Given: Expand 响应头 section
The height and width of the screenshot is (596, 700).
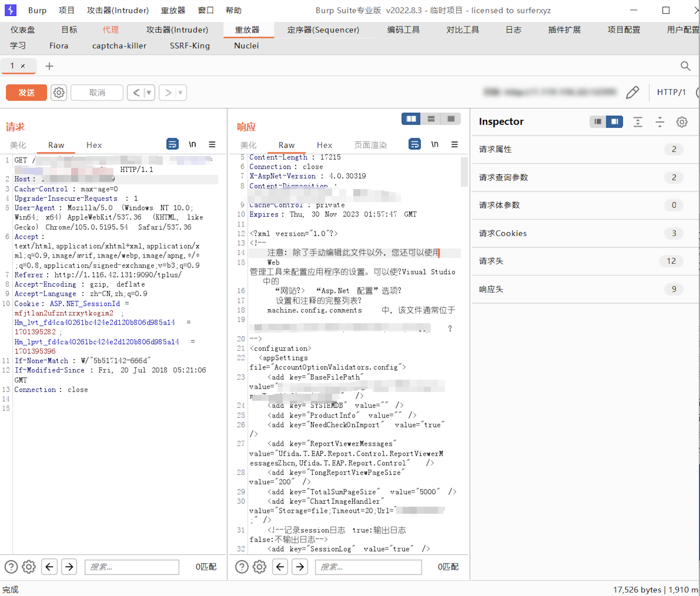Looking at the screenshot, I should coord(585,289).
